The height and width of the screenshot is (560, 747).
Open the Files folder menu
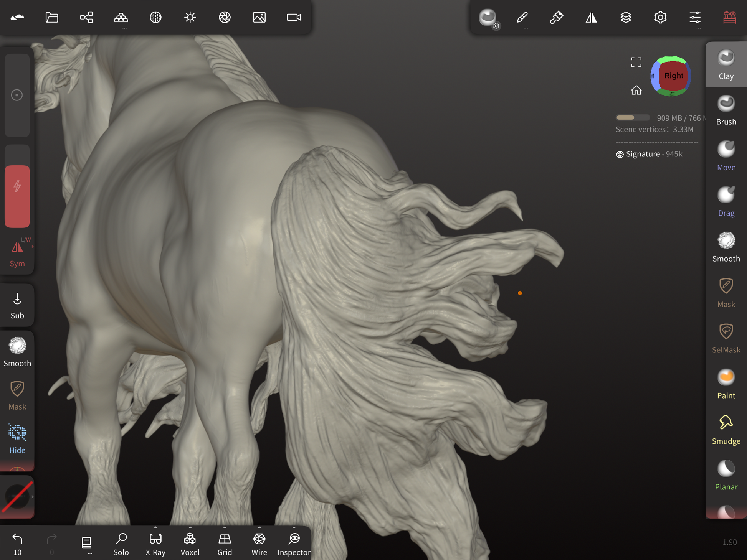coord(52,17)
